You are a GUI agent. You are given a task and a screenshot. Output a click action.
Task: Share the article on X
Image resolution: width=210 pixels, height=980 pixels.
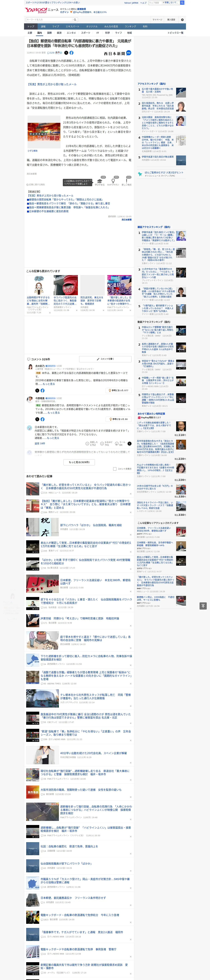coord(66,53)
